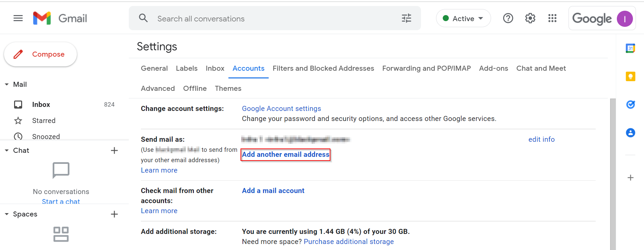Click the search options filter icon

coord(406,18)
